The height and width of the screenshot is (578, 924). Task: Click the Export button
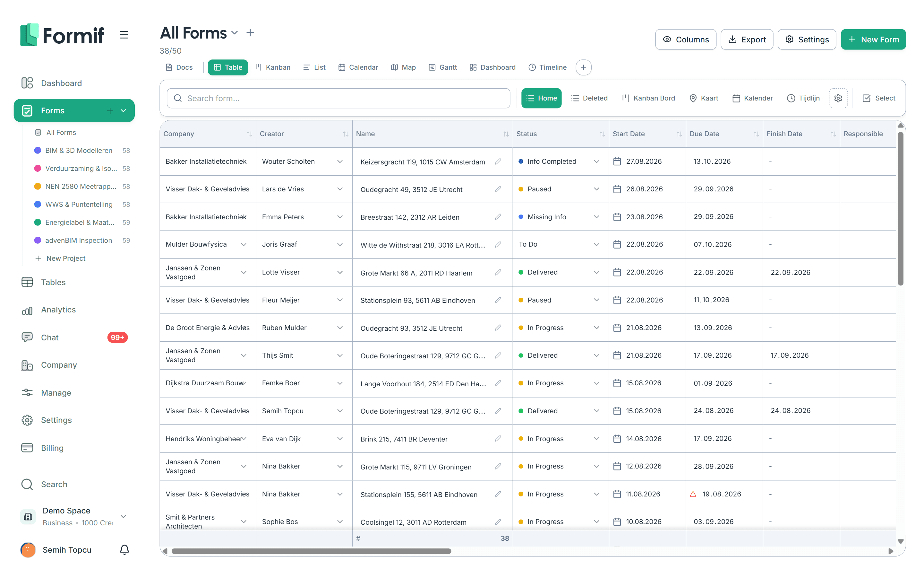(x=747, y=39)
